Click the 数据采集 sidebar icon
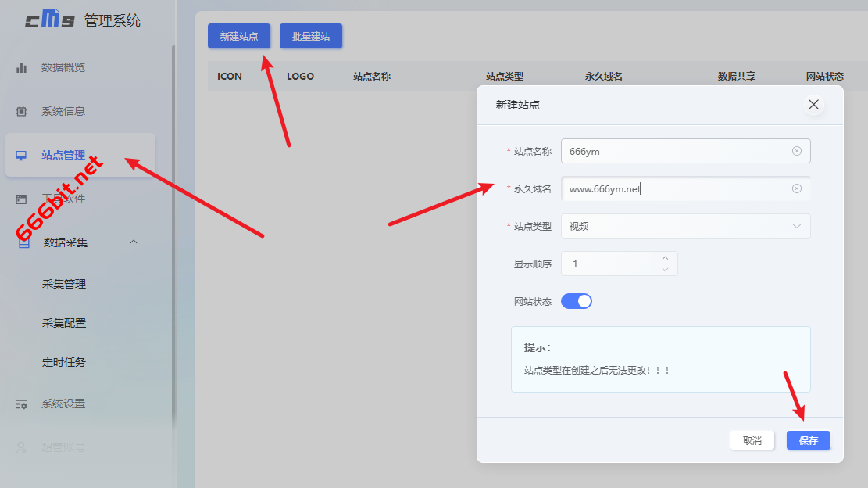This screenshot has width=868, height=488. click(x=23, y=242)
